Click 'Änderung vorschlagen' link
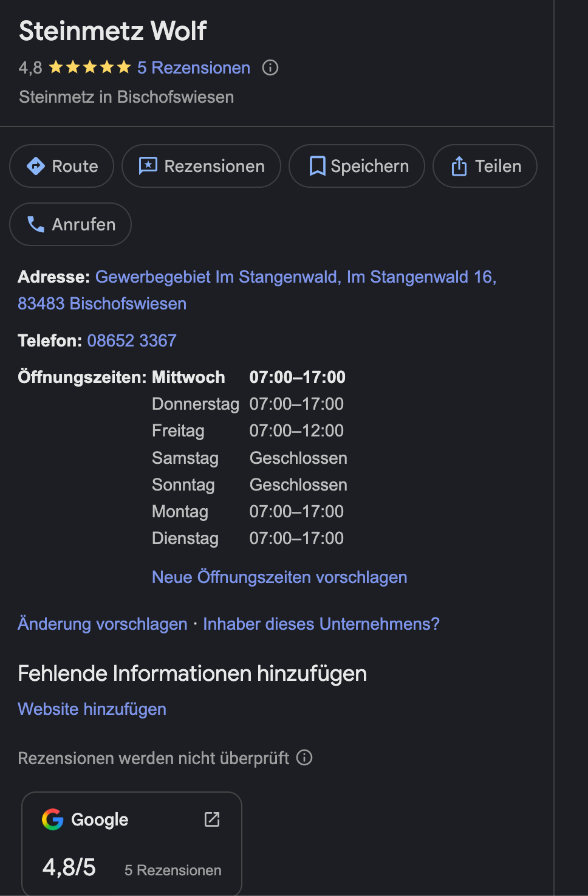Image resolution: width=588 pixels, height=896 pixels. click(x=103, y=624)
